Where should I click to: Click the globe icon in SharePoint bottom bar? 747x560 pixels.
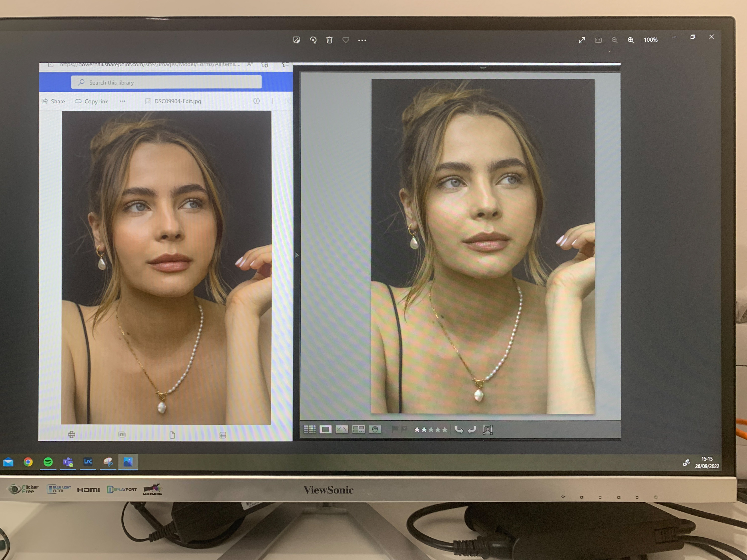pyautogui.click(x=72, y=434)
